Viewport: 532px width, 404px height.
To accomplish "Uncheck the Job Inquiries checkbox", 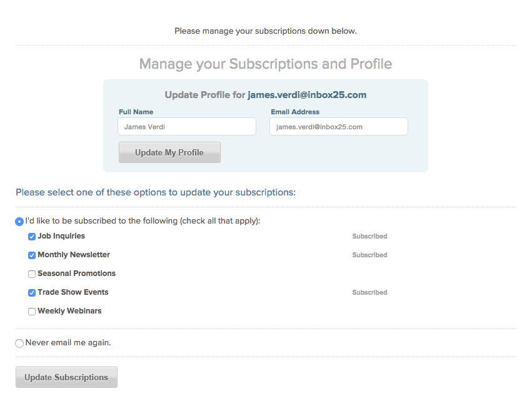I will point(31,237).
